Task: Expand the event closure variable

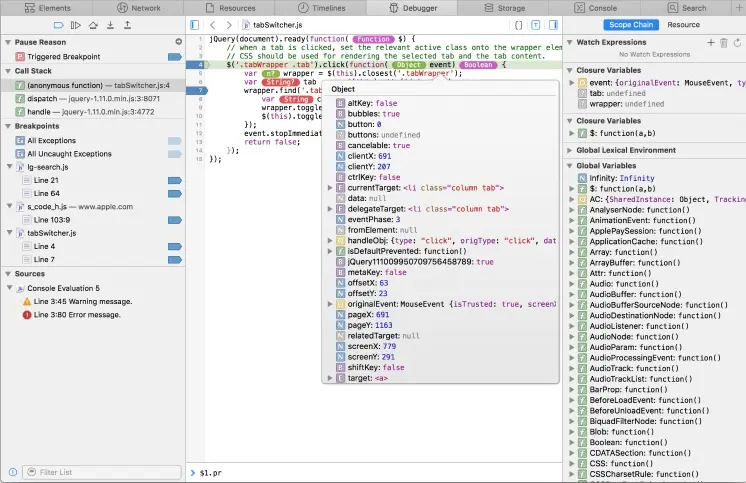Action: (x=572, y=83)
